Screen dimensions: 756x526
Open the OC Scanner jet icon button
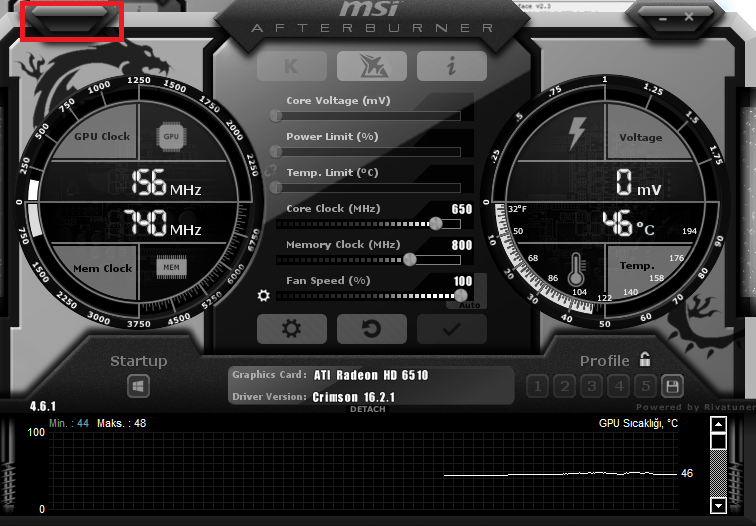372,66
